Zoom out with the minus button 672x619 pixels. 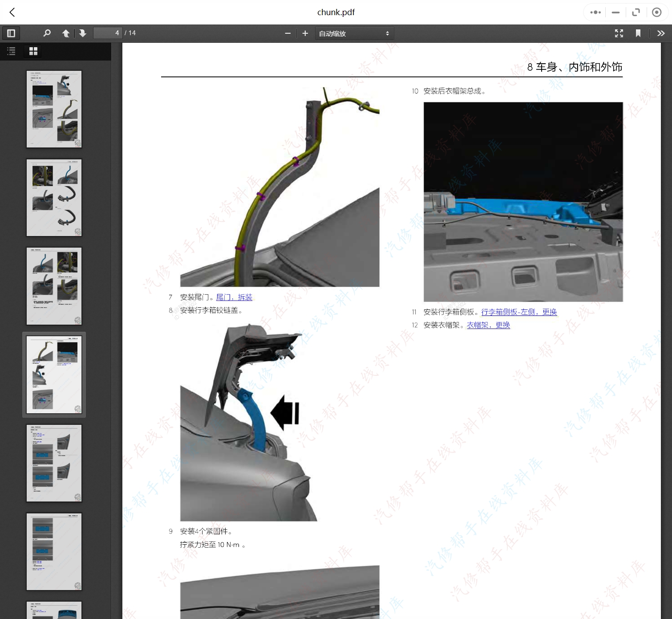pos(287,33)
